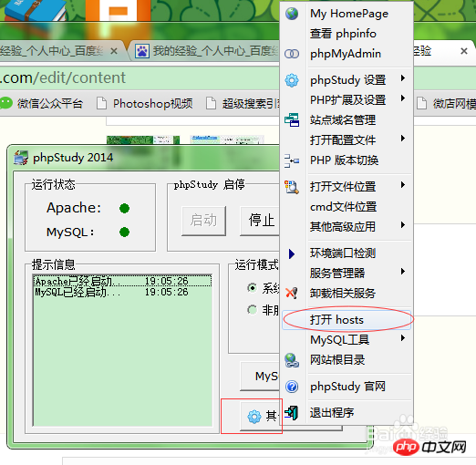This screenshot has width=476, height=465.
Task: Click the phpStudy 2014 title bar icon
Action: pos(21,158)
